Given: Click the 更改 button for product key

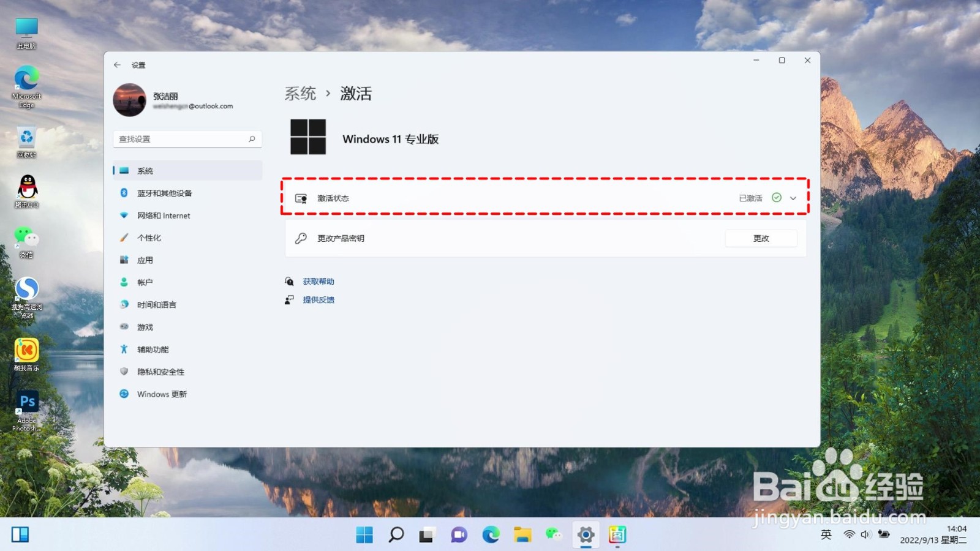Looking at the screenshot, I should (761, 238).
